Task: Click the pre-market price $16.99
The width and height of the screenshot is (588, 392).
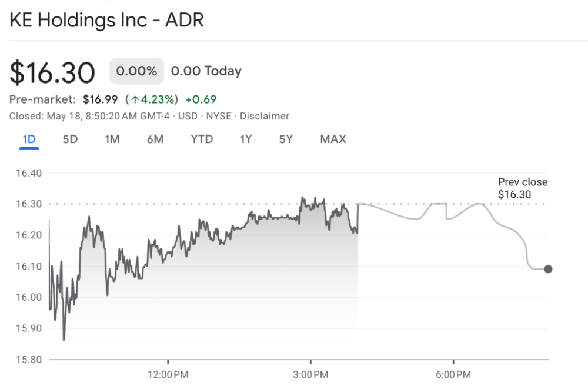Action: [x=101, y=99]
